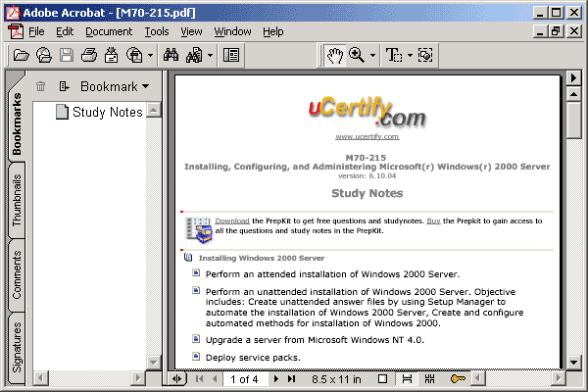Open the Help menu
The image size is (588, 392).
coord(273,32)
